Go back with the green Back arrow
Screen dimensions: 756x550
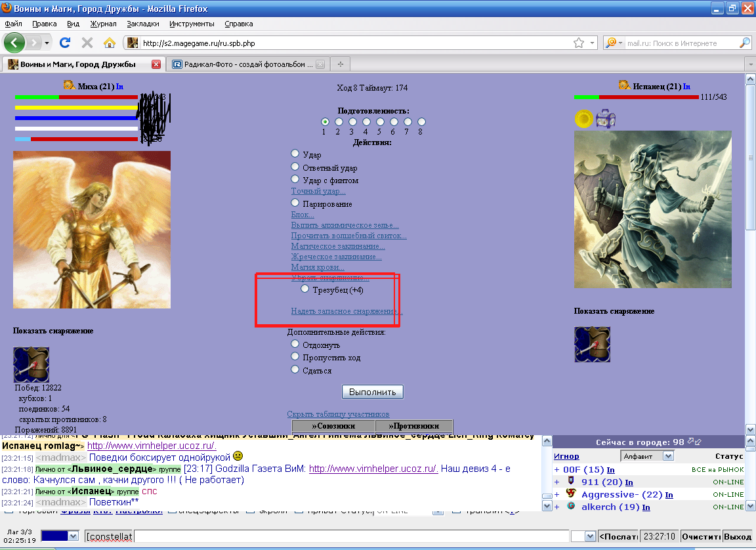point(14,43)
